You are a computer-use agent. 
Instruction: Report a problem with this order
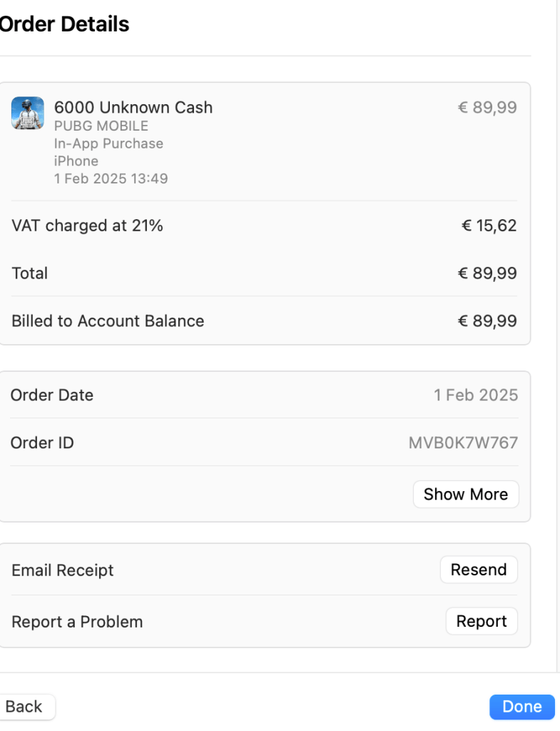point(482,621)
